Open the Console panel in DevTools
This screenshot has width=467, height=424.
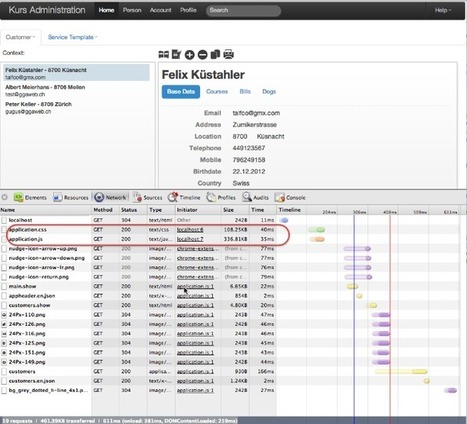point(290,197)
